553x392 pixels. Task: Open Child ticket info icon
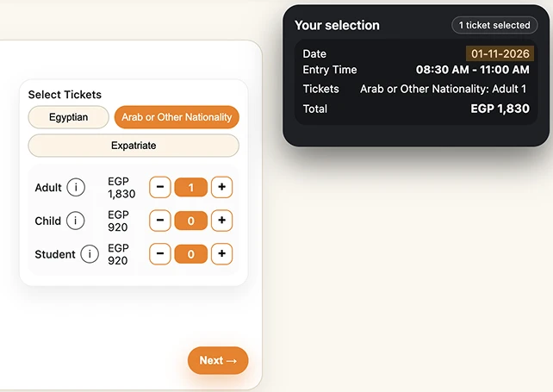(75, 221)
